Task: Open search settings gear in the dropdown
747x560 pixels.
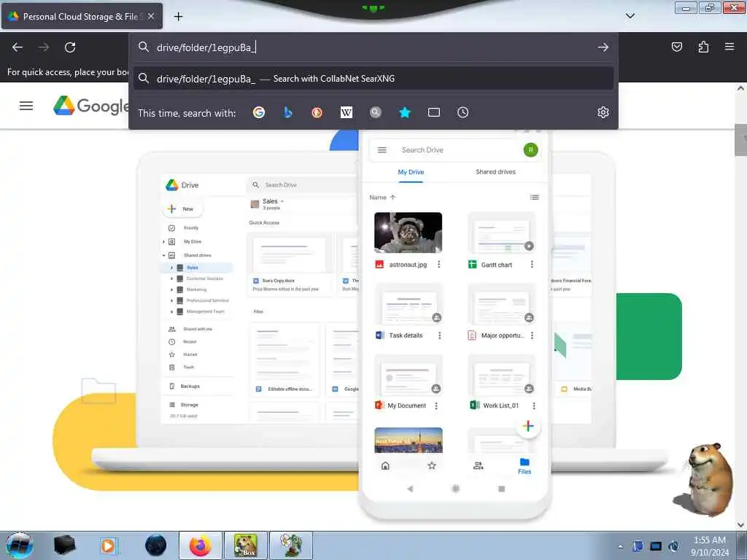Action: pos(603,112)
